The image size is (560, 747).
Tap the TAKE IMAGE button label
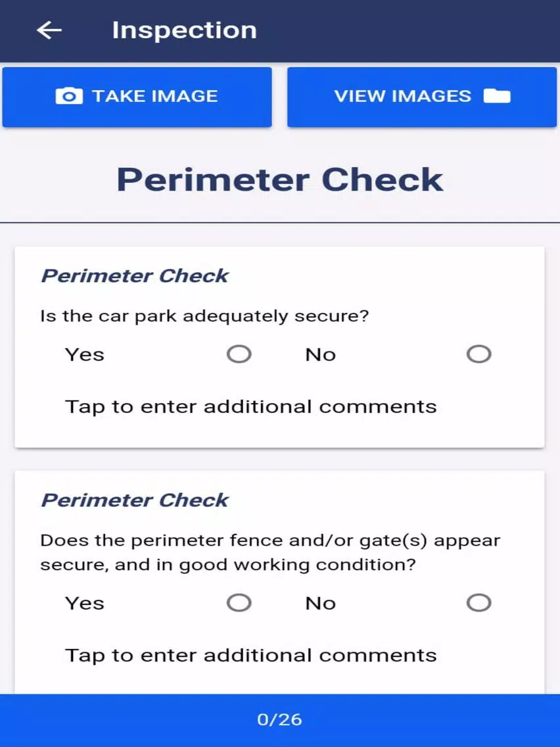pos(154,96)
